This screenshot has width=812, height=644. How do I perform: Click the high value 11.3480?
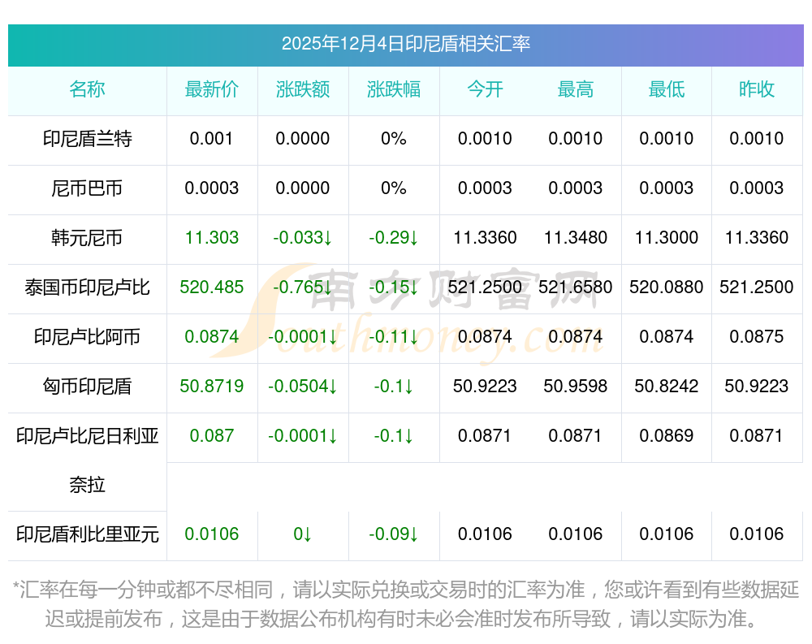(x=576, y=238)
